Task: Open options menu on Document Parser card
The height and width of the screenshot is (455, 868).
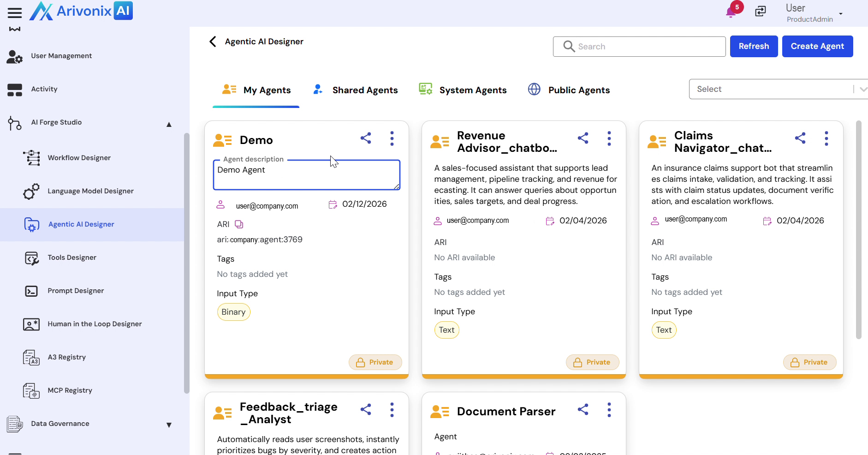Action: tap(609, 410)
